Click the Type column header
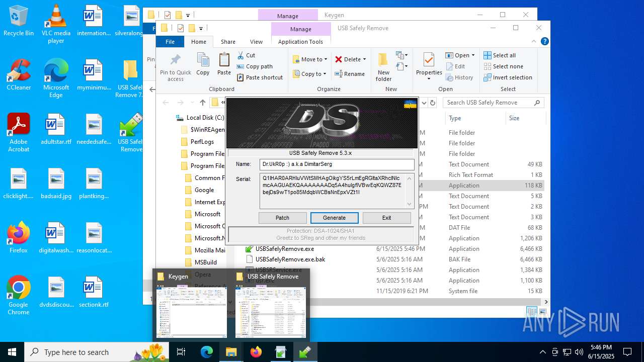 click(475, 118)
